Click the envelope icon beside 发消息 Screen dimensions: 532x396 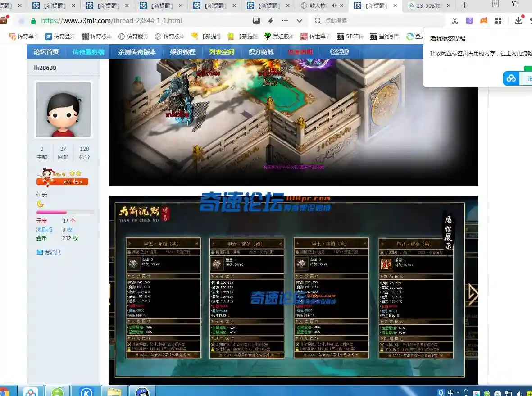[40, 252]
